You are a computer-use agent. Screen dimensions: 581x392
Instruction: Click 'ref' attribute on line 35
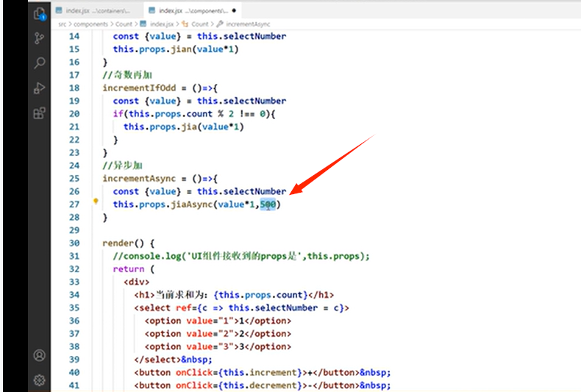[184, 308]
